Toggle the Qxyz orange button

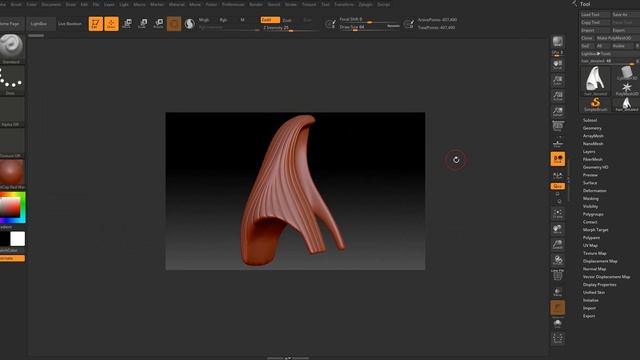[558, 186]
